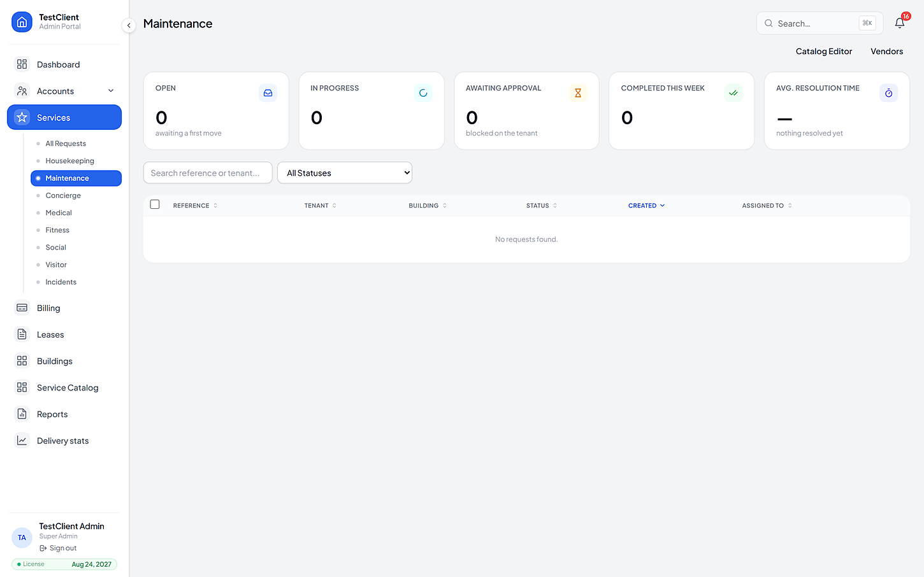The height and width of the screenshot is (577, 924).
Task: Click the TA user avatar
Action: point(22,538)
